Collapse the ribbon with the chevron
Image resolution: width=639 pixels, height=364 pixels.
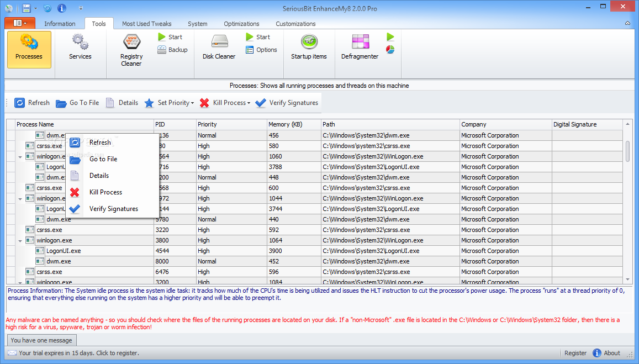tap(627, 24)
